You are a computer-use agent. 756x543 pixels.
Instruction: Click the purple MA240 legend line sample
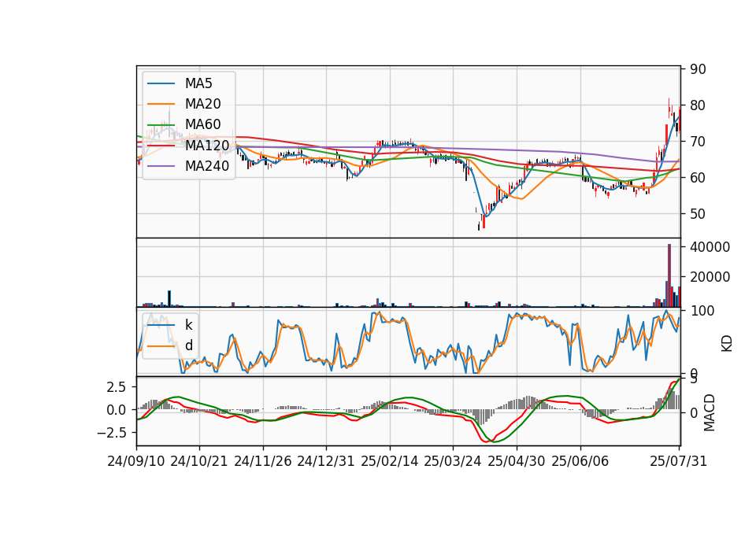point(161,166)
